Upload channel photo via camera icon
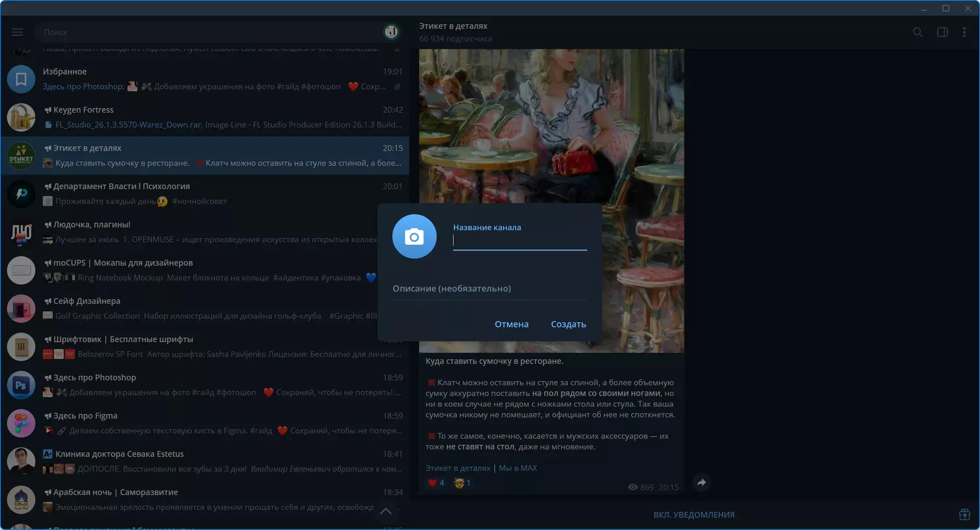The width and height of the screenshot is (980, 530). [414, 236]
